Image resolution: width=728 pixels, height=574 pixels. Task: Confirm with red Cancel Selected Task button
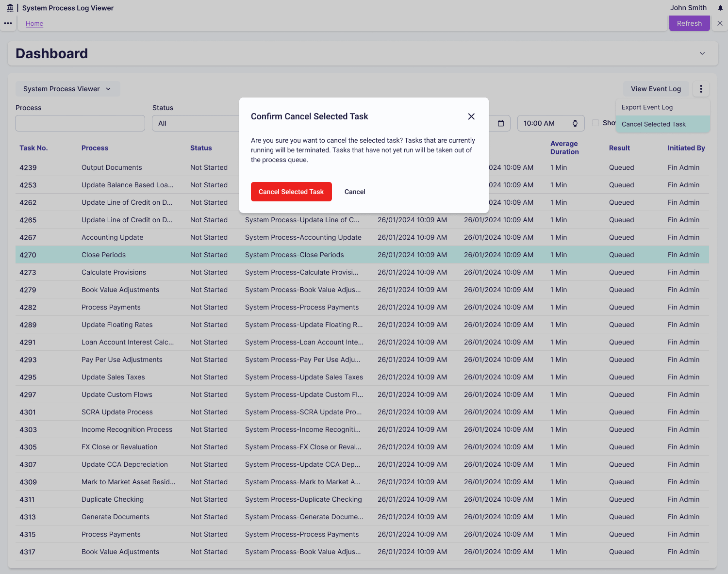pyautogui.click(x=291, y=192)
